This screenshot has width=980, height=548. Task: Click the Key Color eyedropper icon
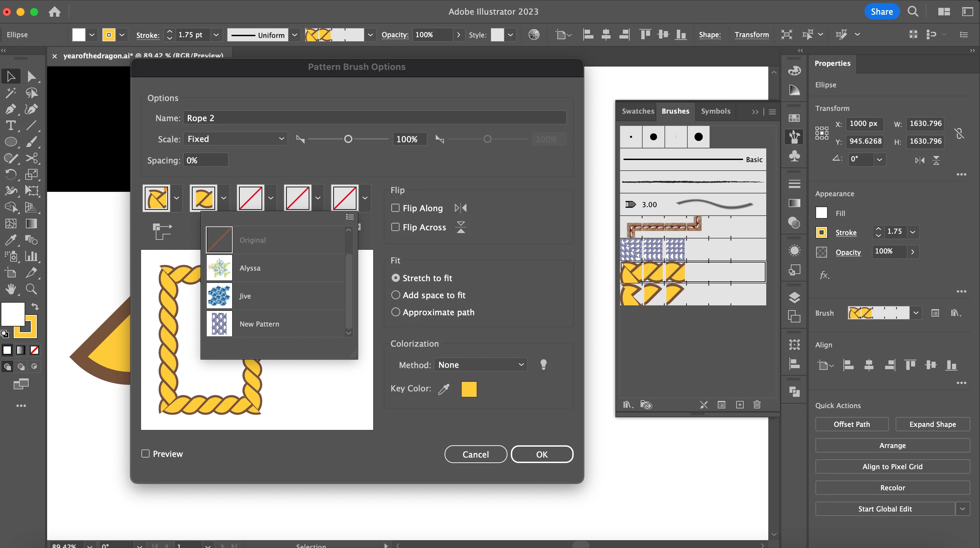click(x=444, y=389)
